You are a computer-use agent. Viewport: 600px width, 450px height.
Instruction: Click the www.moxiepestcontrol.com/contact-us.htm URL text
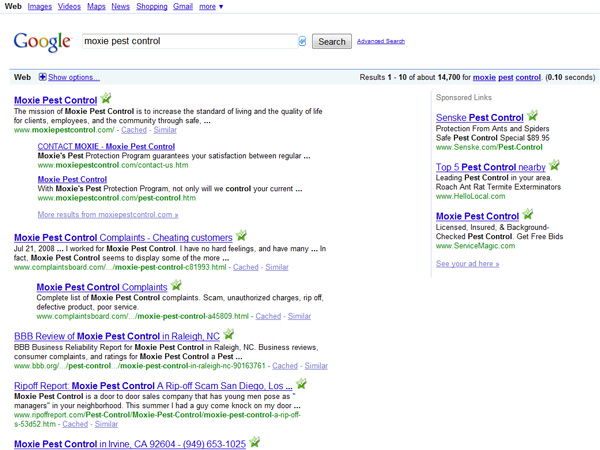[x=113, y=165]
